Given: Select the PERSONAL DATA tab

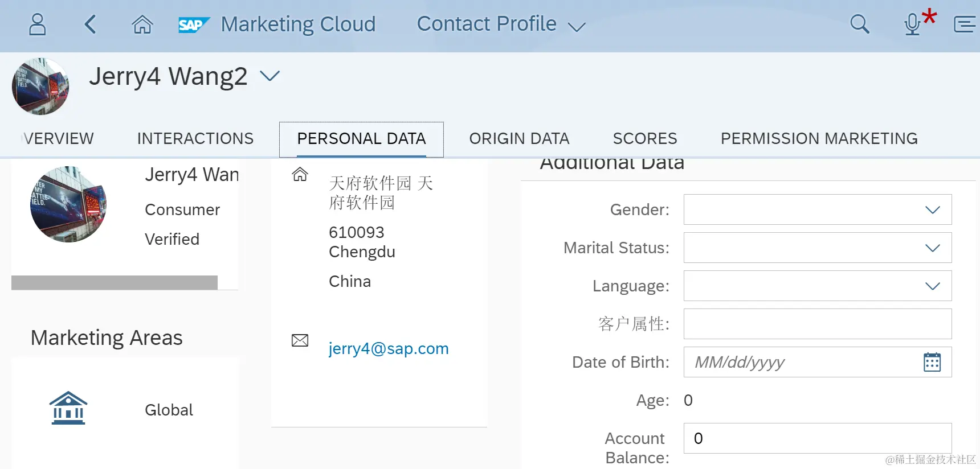Looking at the screenshot, I should point(361,139).
